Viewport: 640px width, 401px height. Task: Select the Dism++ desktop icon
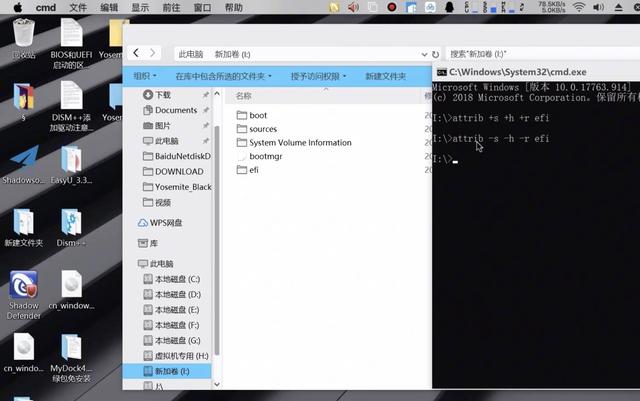click(x=71, y=225)
